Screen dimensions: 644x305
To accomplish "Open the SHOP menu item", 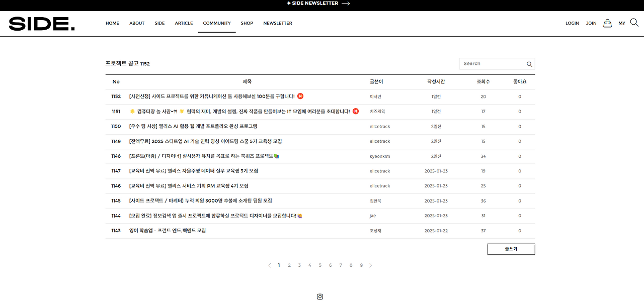I will pos(247,23).
